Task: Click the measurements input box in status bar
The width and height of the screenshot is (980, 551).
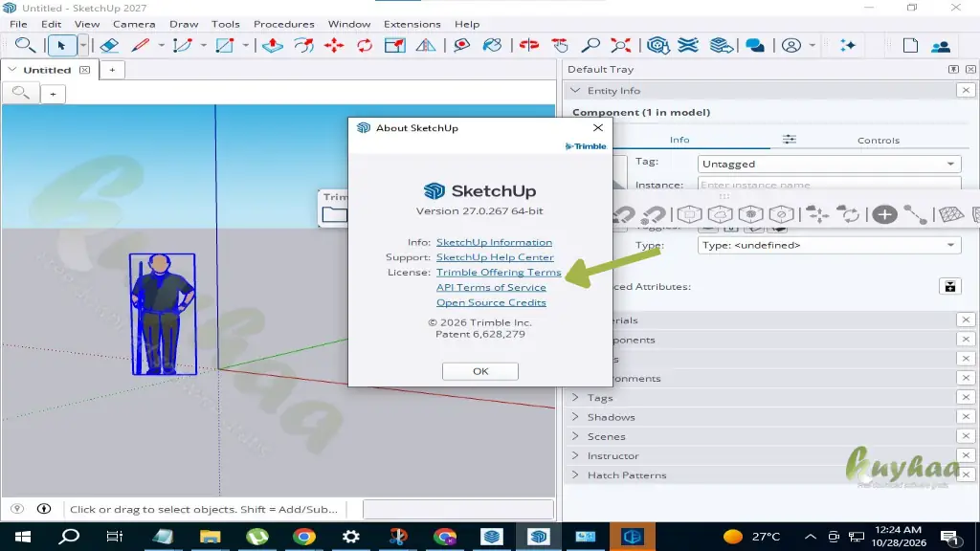Action: point(458,509)
